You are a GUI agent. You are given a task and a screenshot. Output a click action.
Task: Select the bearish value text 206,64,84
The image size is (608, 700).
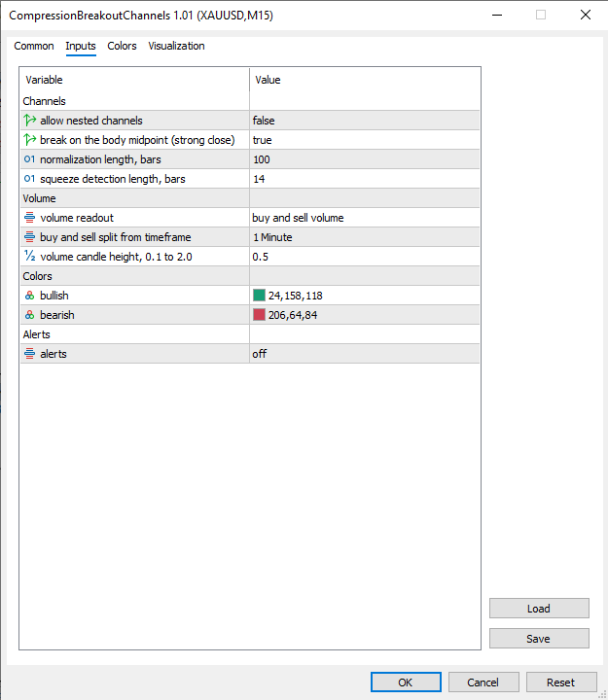click(x=293, y=315)
